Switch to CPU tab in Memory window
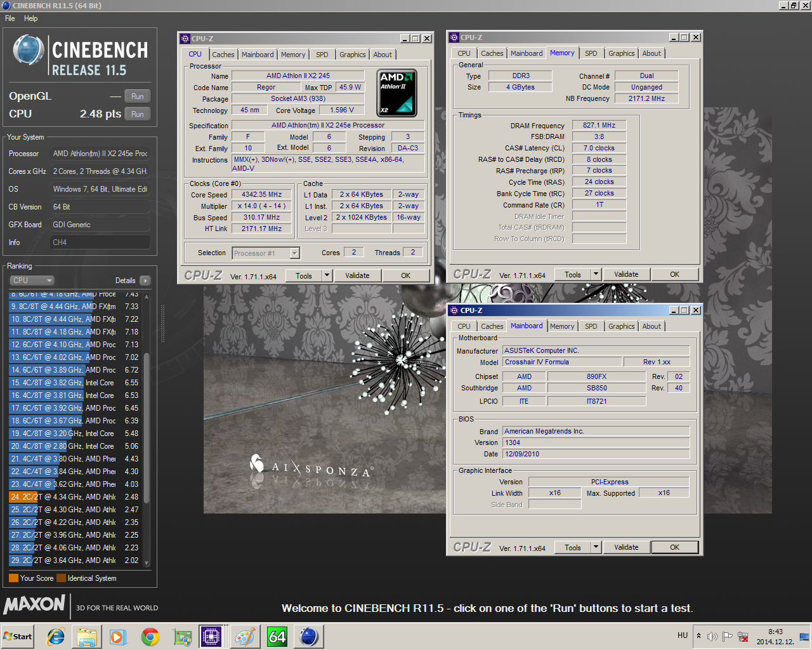 [x=464, y=53]
